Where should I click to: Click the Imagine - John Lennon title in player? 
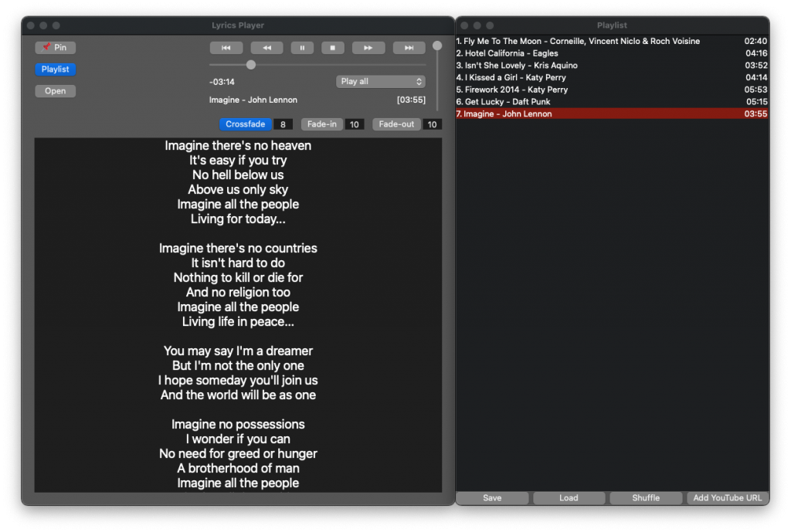pyautogui.click(x=253, y=100)
